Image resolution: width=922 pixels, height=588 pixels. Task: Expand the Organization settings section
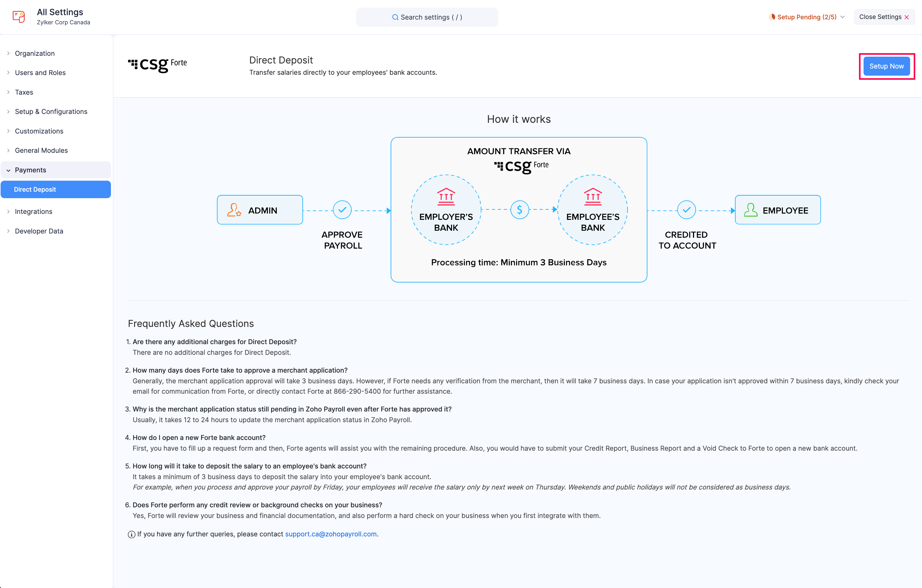(x=34, y=53)
